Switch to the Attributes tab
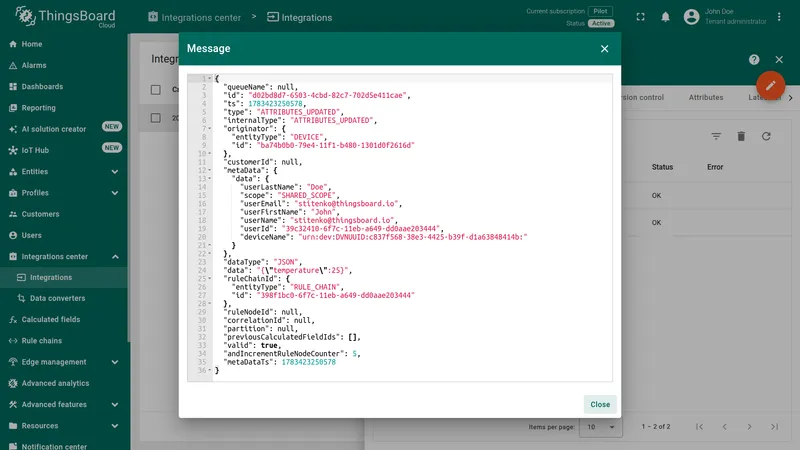Viewport: 800px width, 450px height. 706,97
